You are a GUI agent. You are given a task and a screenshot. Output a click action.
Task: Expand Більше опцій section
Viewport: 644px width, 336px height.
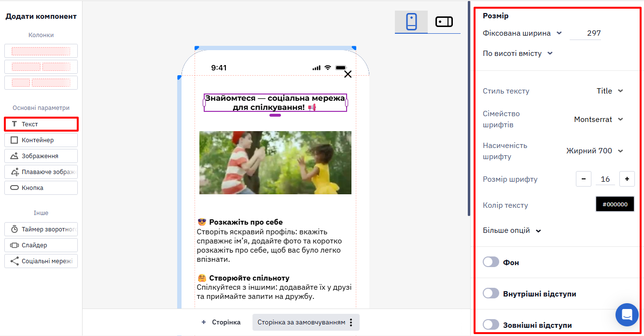(x=512, y=230)
